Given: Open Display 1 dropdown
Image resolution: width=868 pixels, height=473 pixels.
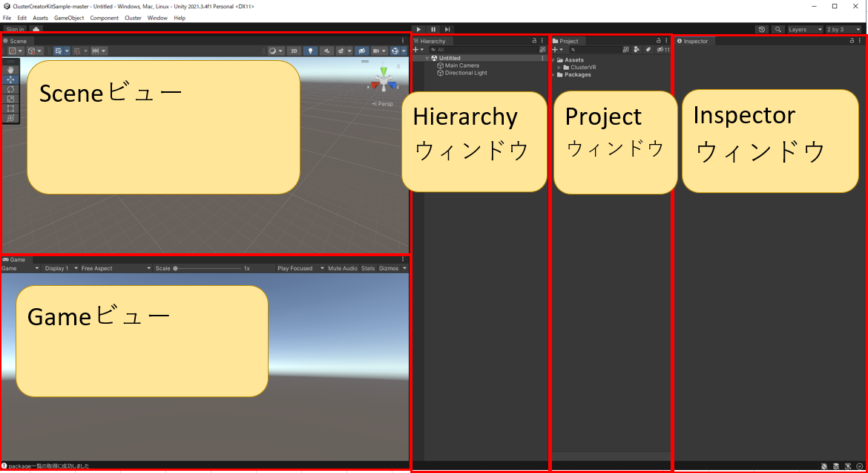Looking at the screenshot, I should point(61,268).
